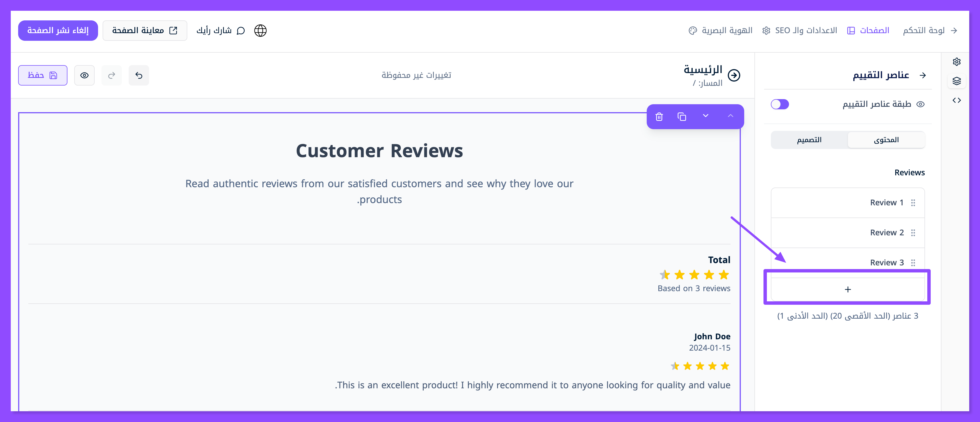Image resolution: width=980 pixels, height=422 pixels.
Task: Open الهوية البصرية visual identity menu
Action: 720,30
